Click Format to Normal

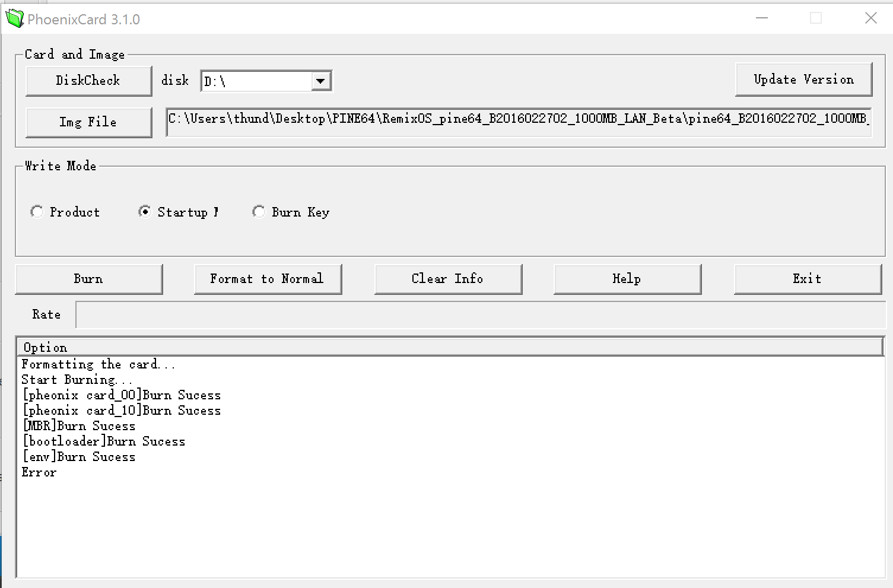coord(268,279)
